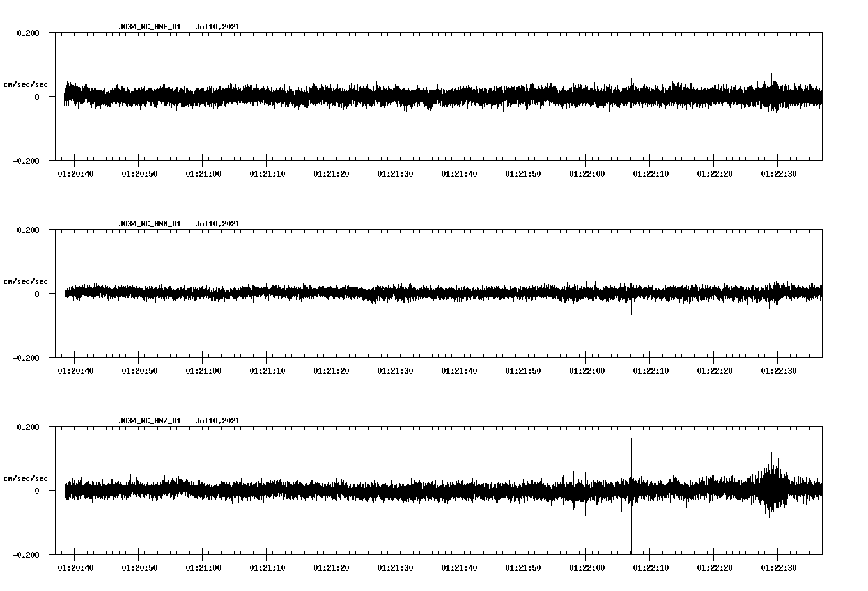This screenshot has height=591, width=868.
Task: Click the Jul10,2021 date on HNE plot
Action: [x=217, y=27]
